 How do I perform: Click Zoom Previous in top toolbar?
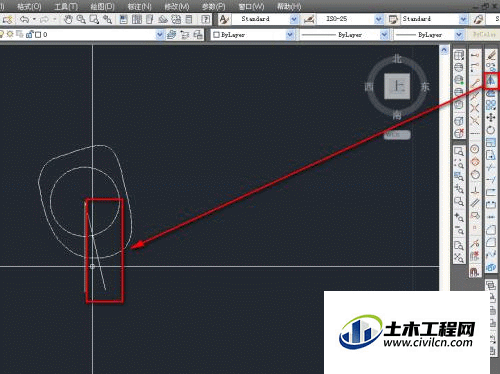tap(107, 19)
